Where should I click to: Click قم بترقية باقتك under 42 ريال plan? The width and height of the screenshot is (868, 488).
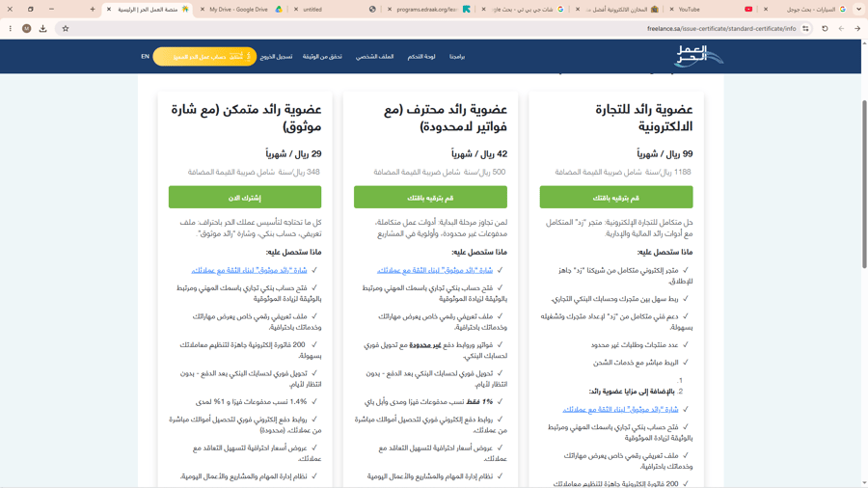click(431, 197)
